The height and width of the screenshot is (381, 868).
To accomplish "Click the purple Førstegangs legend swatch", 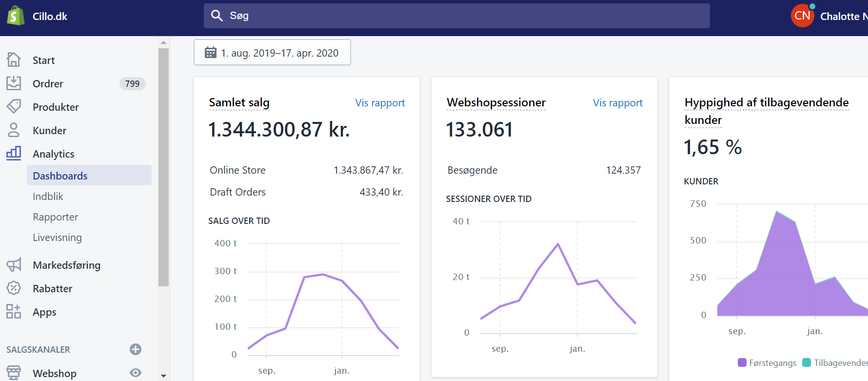I will click(x=742, y=362).
